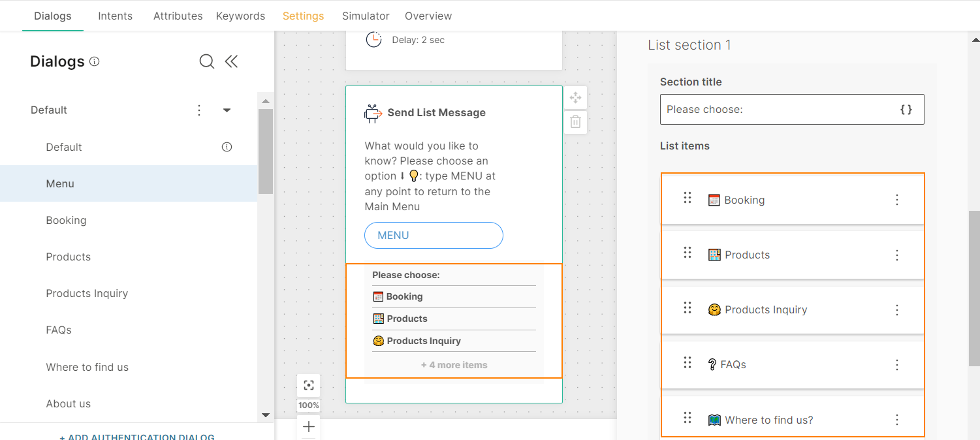Click the MENU quick reply button
The image size is (980, 440).
[434, 235]
